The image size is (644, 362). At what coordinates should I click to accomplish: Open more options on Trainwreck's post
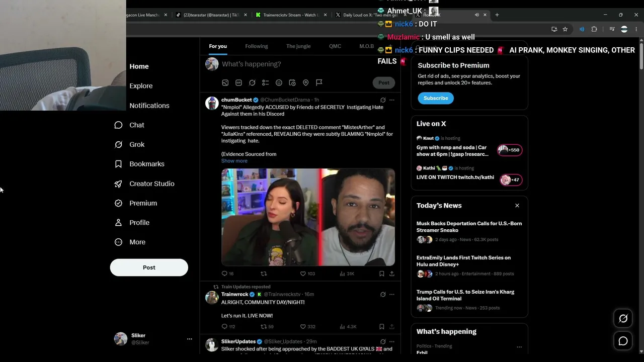coord(392,295)
